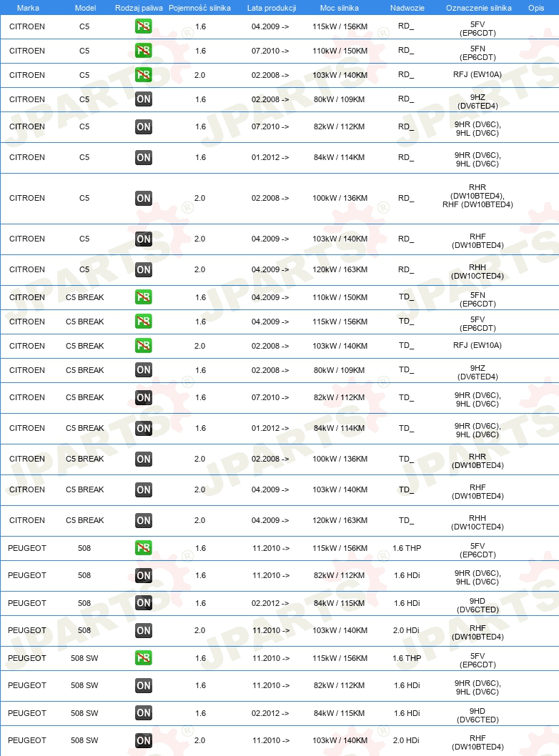The width and height of the screenshot is (559, 756).
Task: Select 'RD_' body cell in C5 110kW/150KM row
Action: coord(406,50)
